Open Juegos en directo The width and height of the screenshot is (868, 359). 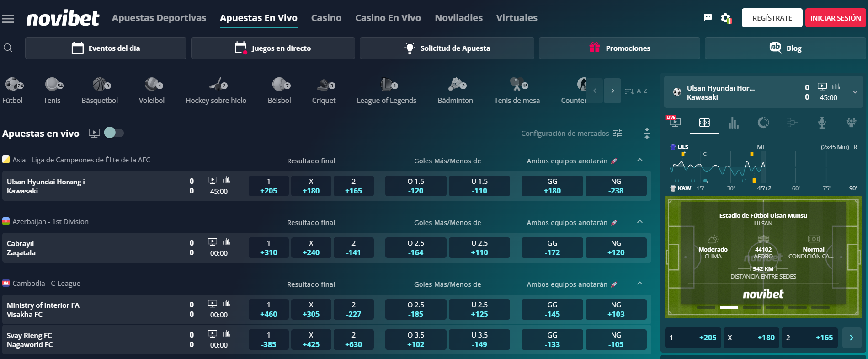(273, 48)
